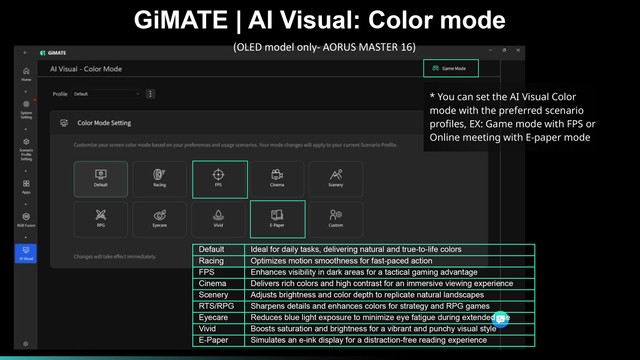The image size is (640, 360).
Task: Click 'Changes will take effect immediately' text
Action: point(115,257)
